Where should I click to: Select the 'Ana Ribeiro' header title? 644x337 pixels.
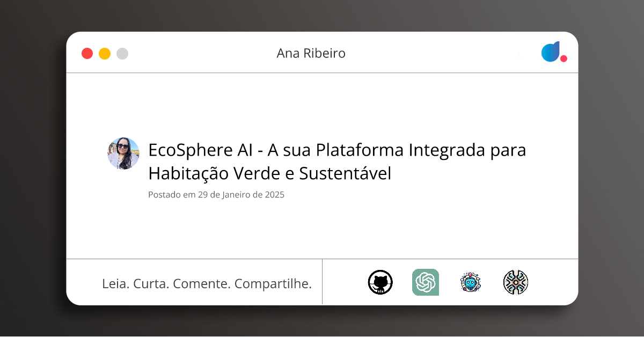[311, 53]
